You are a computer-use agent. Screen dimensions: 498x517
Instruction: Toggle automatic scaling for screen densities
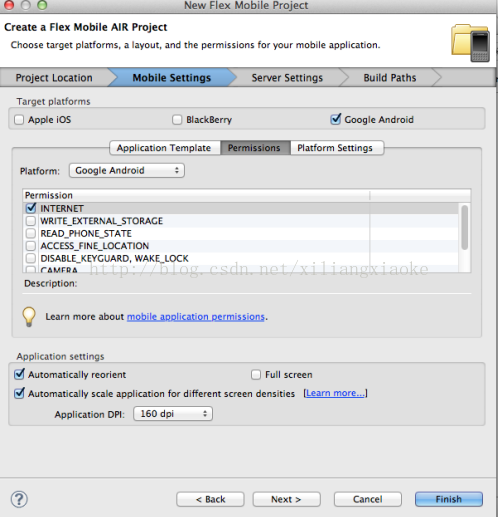coord(19,393)
